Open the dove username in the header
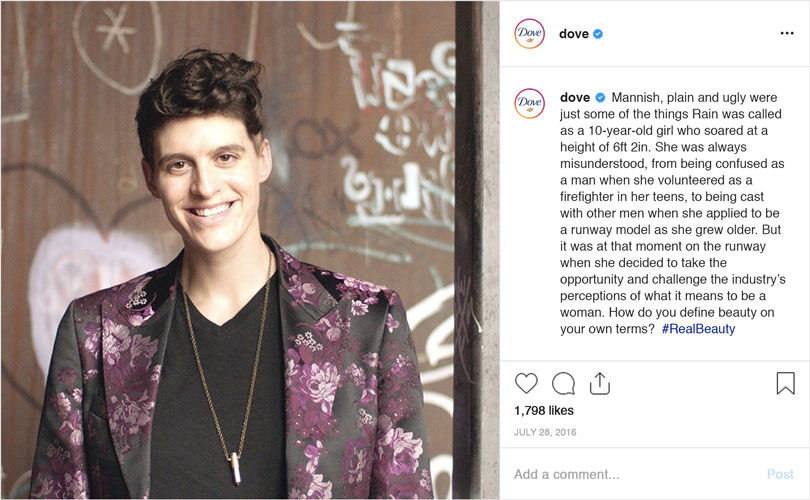The height and width of the screenshot is (500, 810). (574, 34)
